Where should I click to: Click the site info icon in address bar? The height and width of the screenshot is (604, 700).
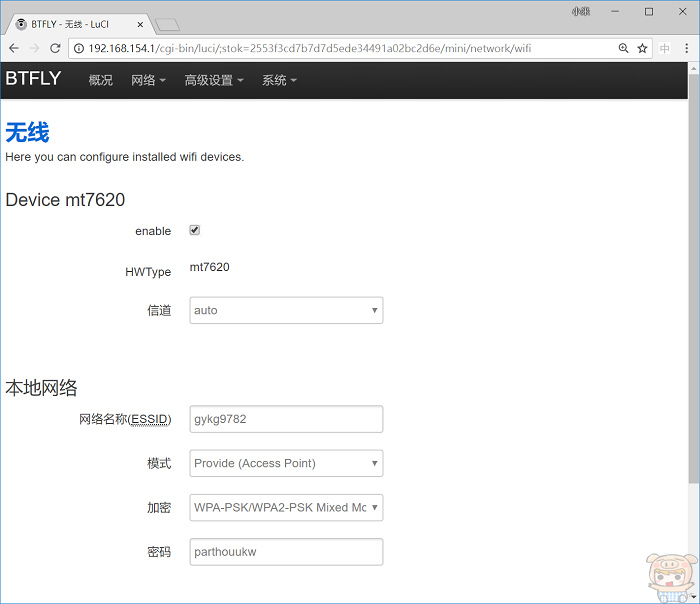(79, 48)
